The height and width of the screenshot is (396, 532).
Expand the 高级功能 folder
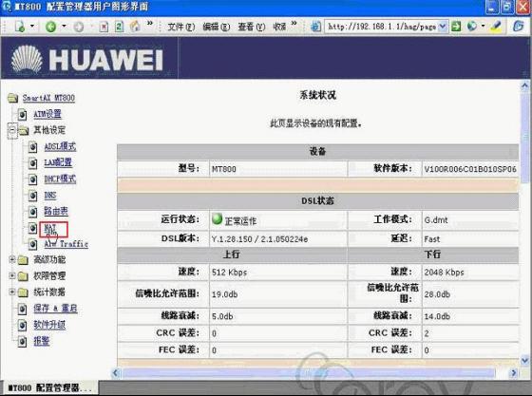click(12, 259)
